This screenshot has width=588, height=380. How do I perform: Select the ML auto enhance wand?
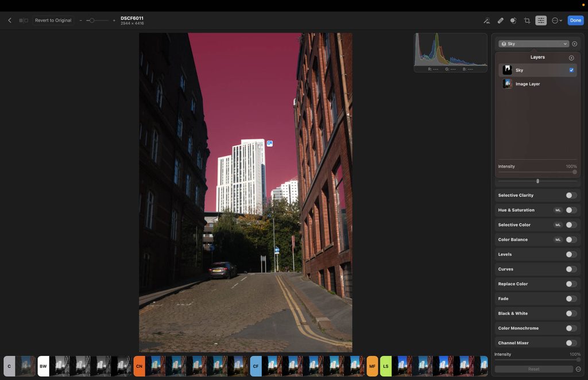pos(487,21)
